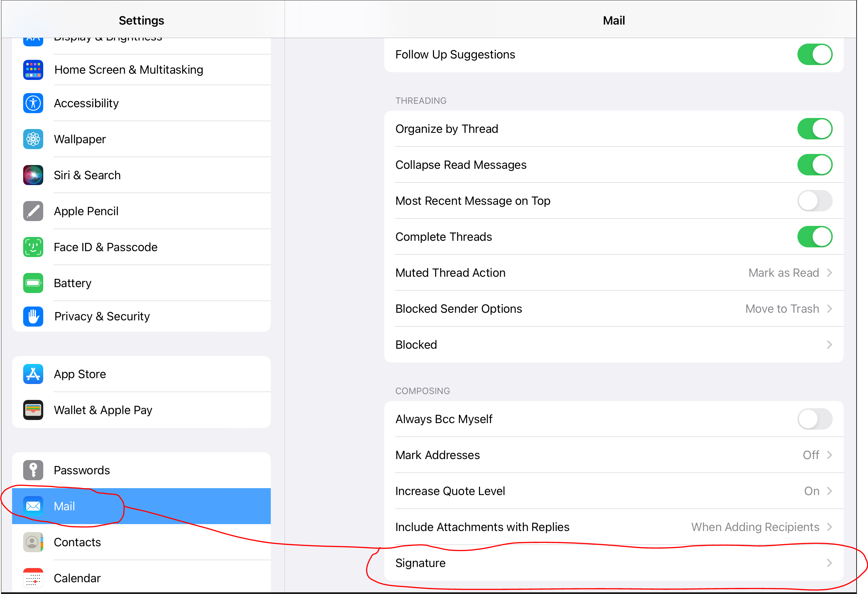Click the Siri & Search icon
The width and height of the screenshot is (868, 594).
pos(33,175)
